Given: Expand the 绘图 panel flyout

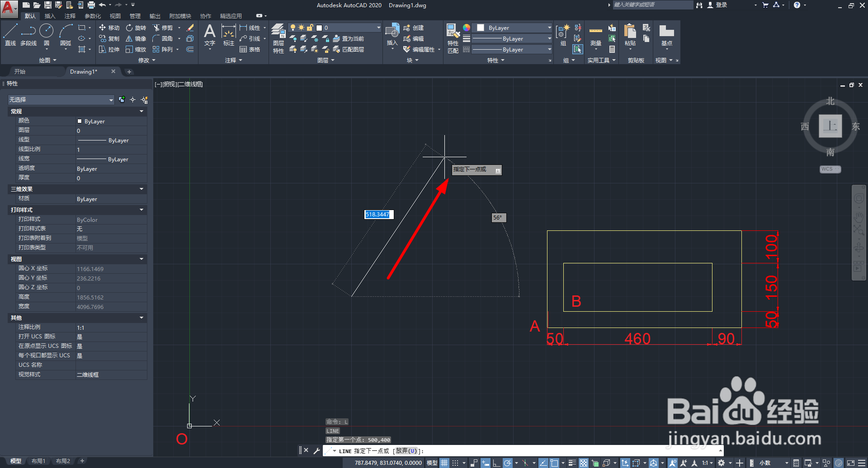Looking at the screenshot, I should (x=47, y=60).
